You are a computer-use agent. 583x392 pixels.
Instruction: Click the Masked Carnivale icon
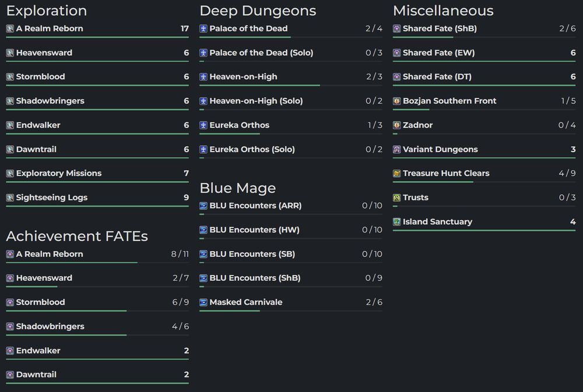click(203, 302)
